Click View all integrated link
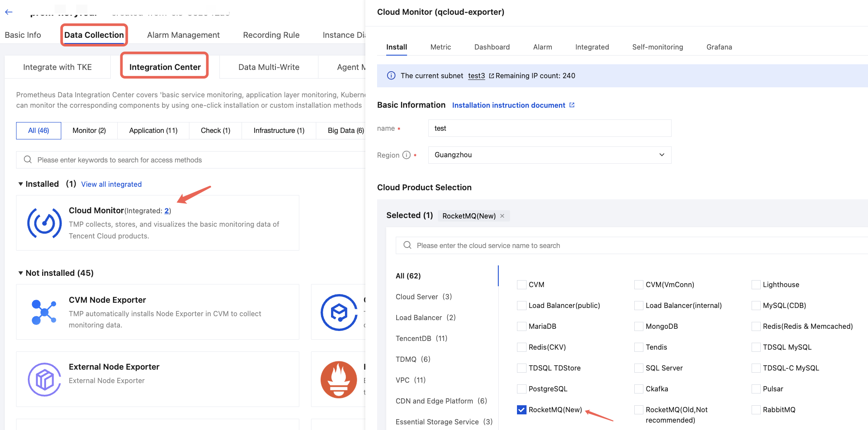This screenshot has height=430, width=868. click(x=111, y=184)
